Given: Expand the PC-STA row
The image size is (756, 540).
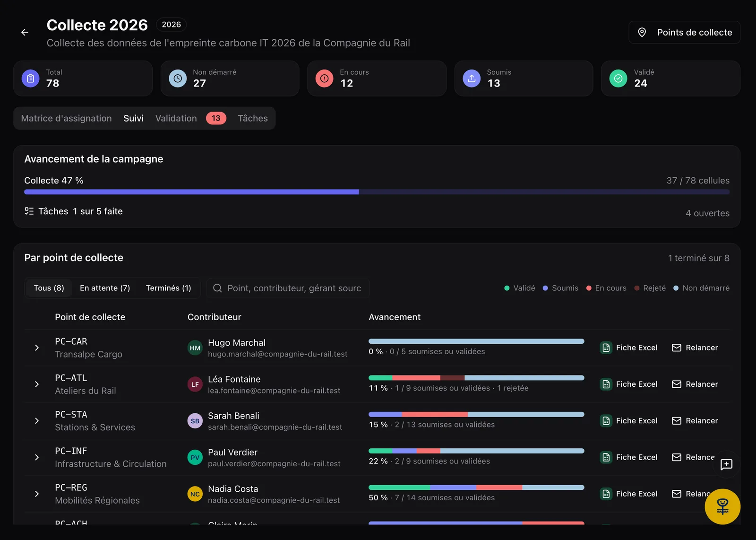Looking at the screenshot, I should tap(37, 421).
